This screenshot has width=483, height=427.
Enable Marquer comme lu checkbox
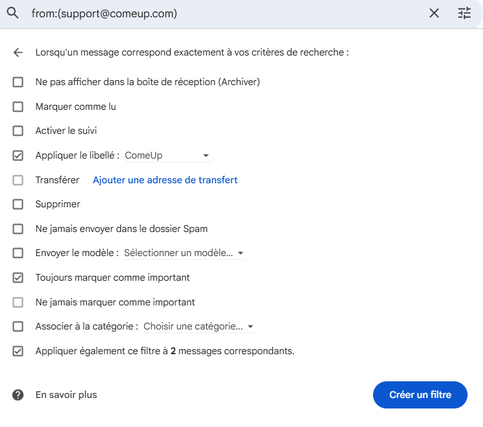(18, 107)
